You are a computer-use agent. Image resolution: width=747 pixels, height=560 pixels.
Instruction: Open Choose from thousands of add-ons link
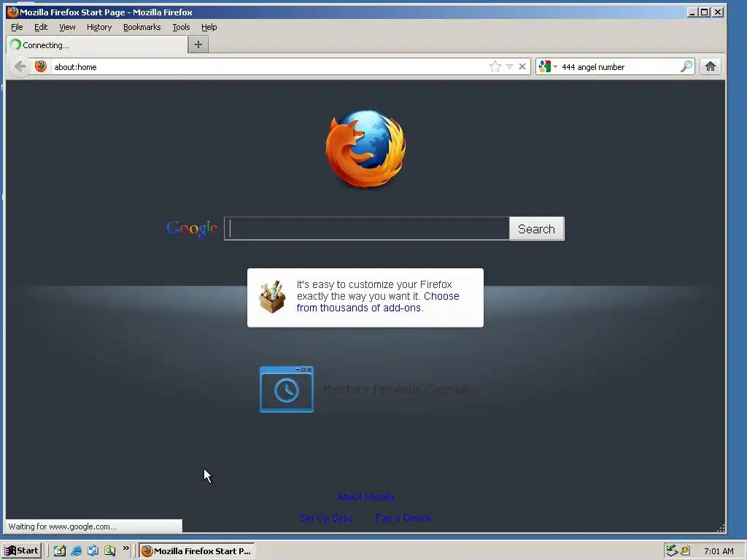(378, 302)
